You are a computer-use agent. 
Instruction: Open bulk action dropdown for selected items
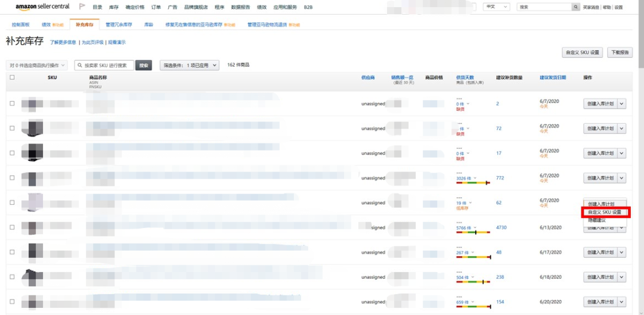click(37, 66)
